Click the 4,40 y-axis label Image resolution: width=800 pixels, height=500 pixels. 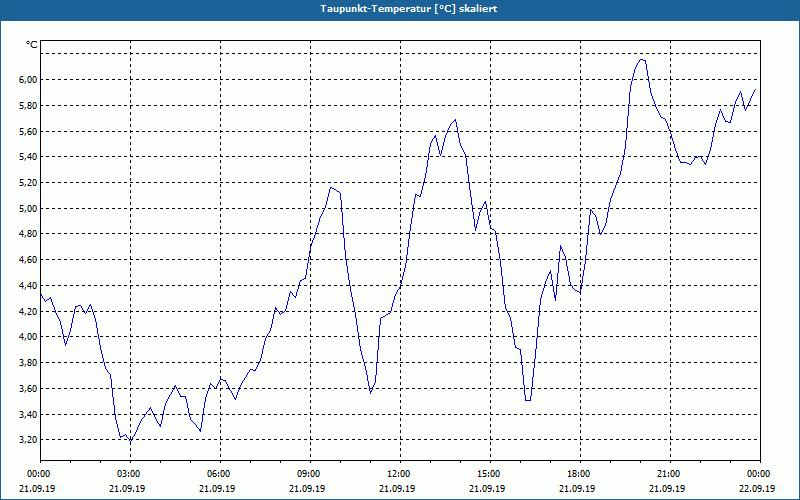[x=29, y=285]
